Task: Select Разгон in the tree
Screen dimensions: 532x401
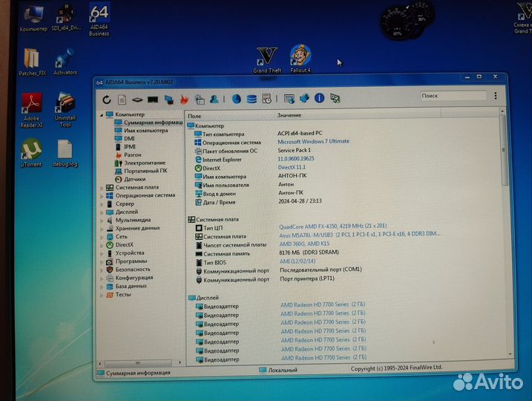Action: point(132,154)
